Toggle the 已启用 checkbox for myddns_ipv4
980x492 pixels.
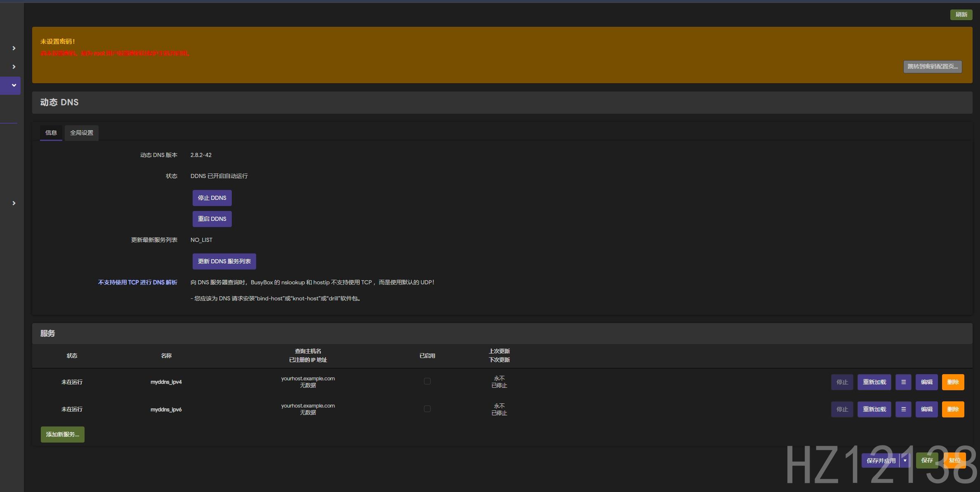(427, 381)
